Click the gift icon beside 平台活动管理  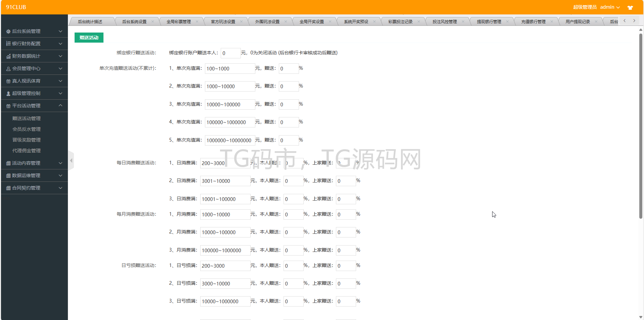pos(8,106)
